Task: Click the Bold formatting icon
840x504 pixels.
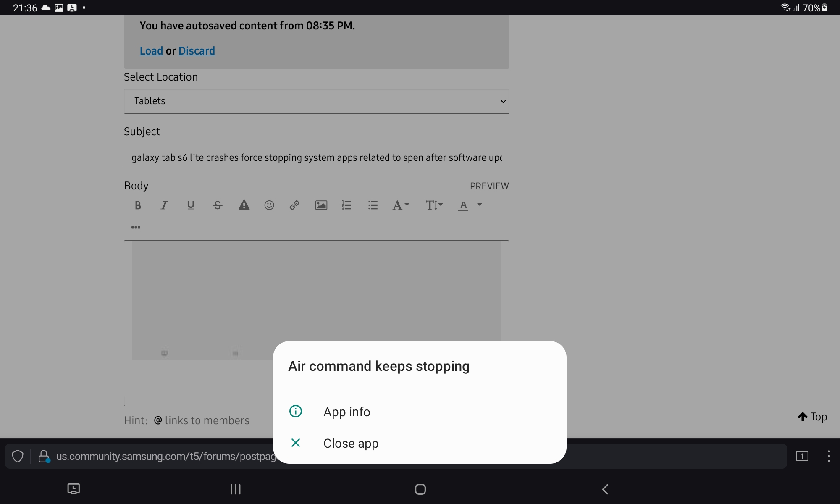Action: point(138,205)
